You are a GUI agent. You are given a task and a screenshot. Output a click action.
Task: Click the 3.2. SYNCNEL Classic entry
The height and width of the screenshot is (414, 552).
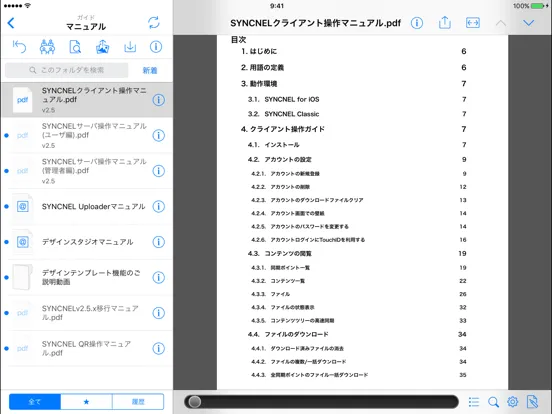pyautogui.click(x=283, y=114)
